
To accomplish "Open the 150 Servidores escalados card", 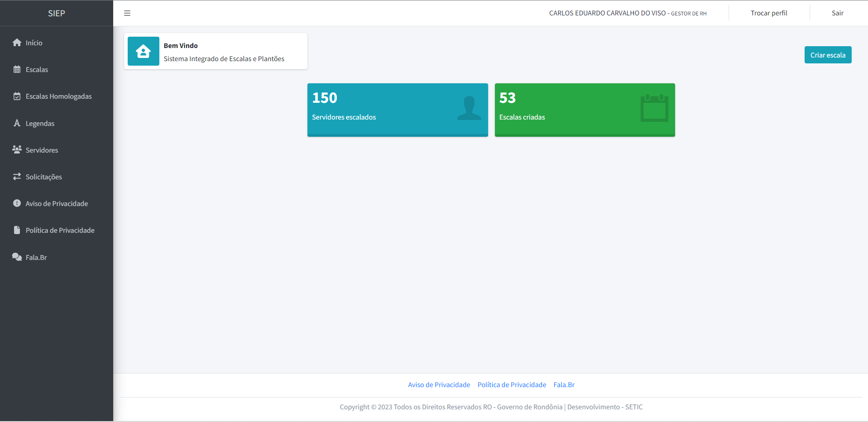I will click(398, 110).
